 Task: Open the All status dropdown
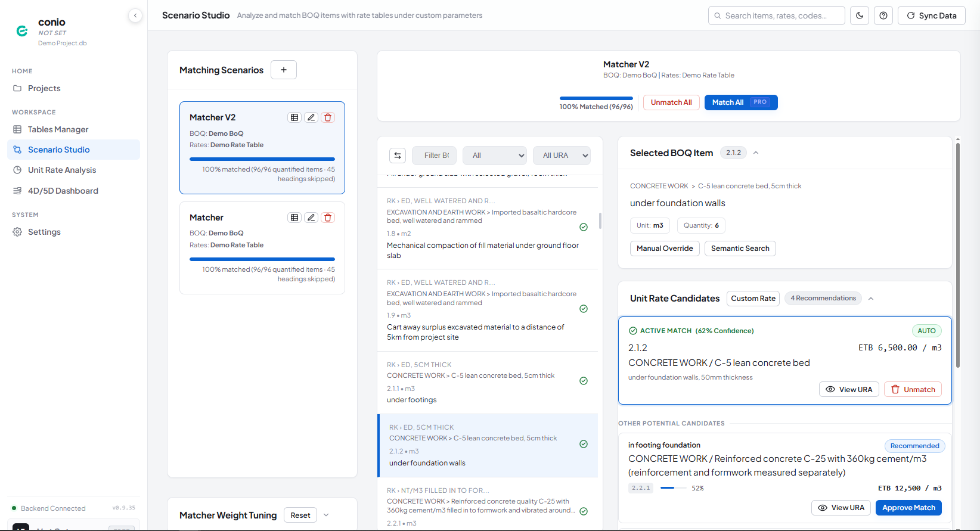[495, 156]
